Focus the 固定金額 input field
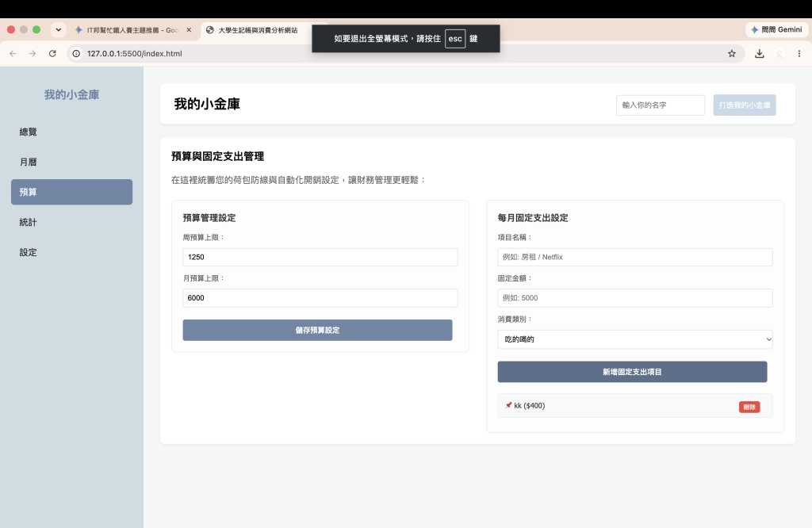The height and width of the screenshot is (528, 812). tap(635, 298)
